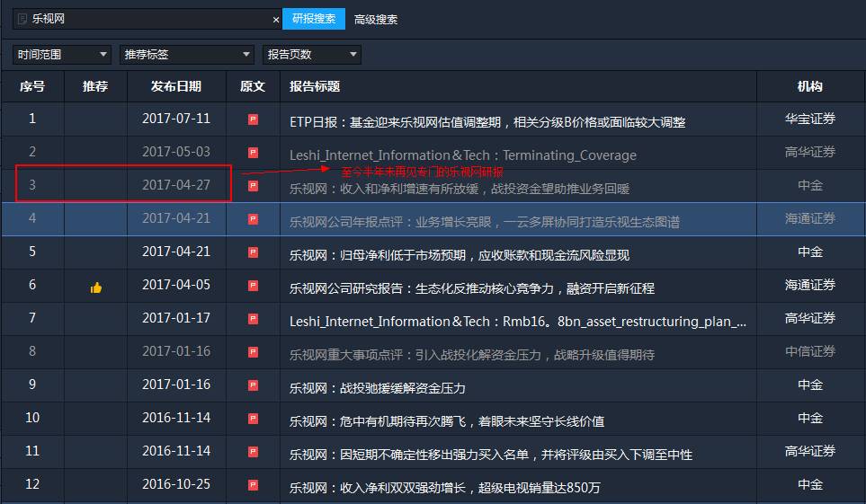Click the 推荐 column header

(95, 86)
